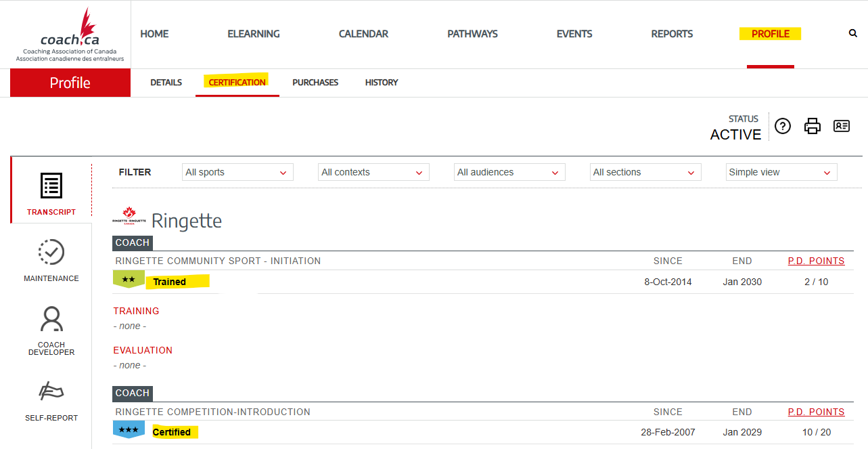Open the REPORTS menu
The height and width of the screenshot is (449, 868).
coord(672,34)
